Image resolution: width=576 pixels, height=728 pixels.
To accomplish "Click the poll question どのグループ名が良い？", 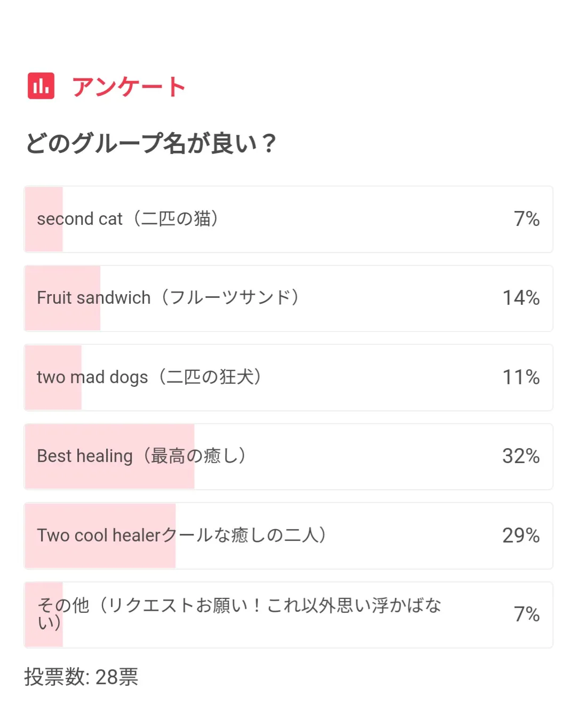I will [151, 143].
